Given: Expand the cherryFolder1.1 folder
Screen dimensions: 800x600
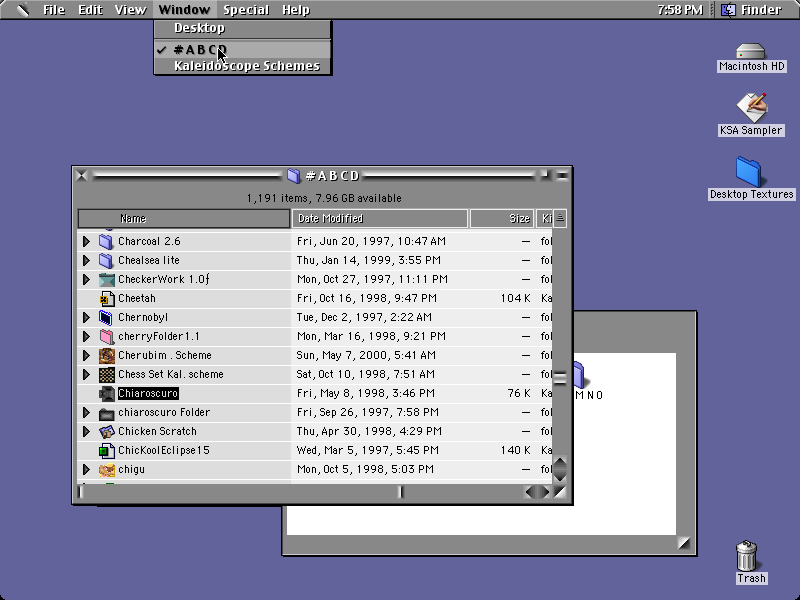Looking at the screenshot, I should click(86, 336).
